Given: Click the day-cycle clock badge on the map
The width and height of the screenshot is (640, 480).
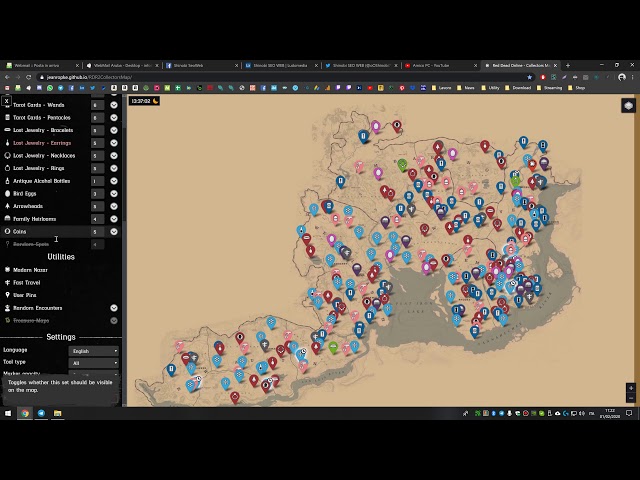Looking at the screenshot, I should point(145,101).
